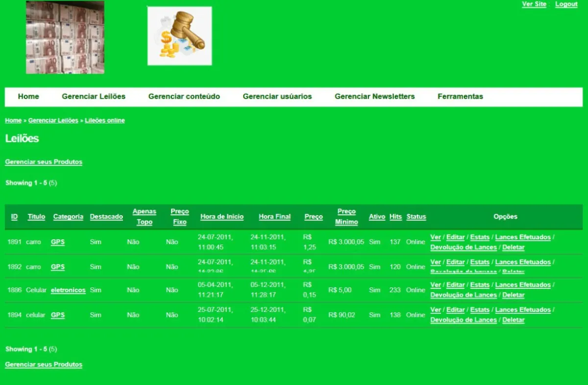Open the Ver Site link
This screenshot has height=385, width=588.
[534, 4]
